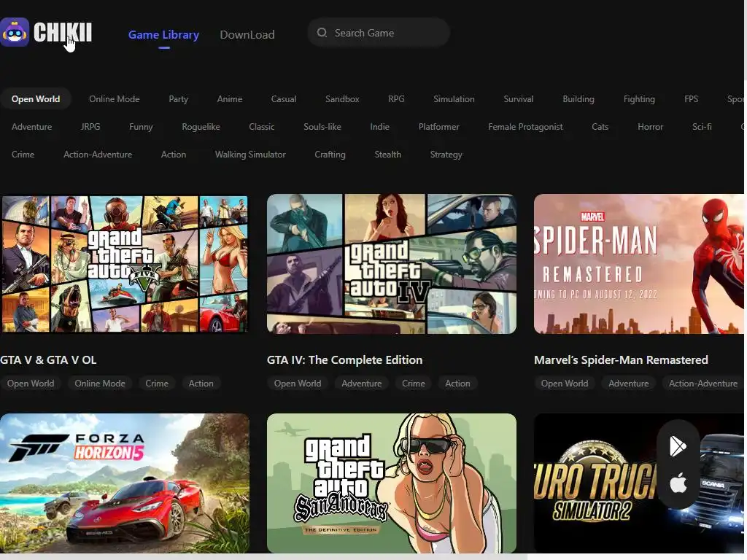The image size is (747, 560).
Task: Open the GTA IV cover thumbnail
Action: [392, 264]
